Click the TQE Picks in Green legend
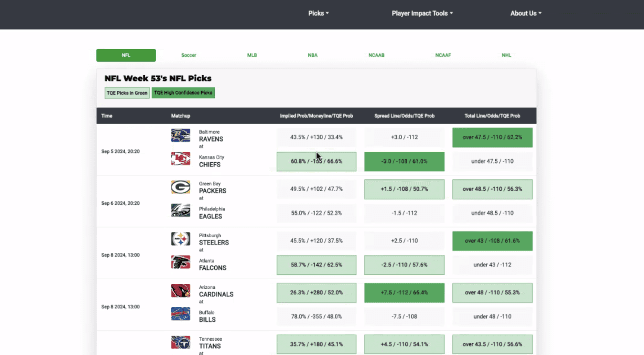Viewport: 644px width, 355px height. [x=127, y=93]
